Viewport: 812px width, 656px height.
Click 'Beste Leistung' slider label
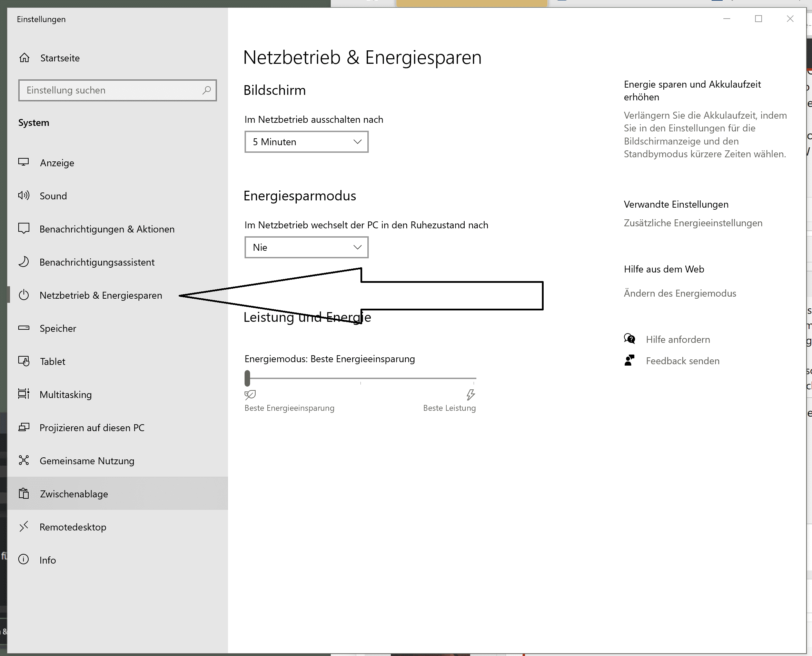449,408
